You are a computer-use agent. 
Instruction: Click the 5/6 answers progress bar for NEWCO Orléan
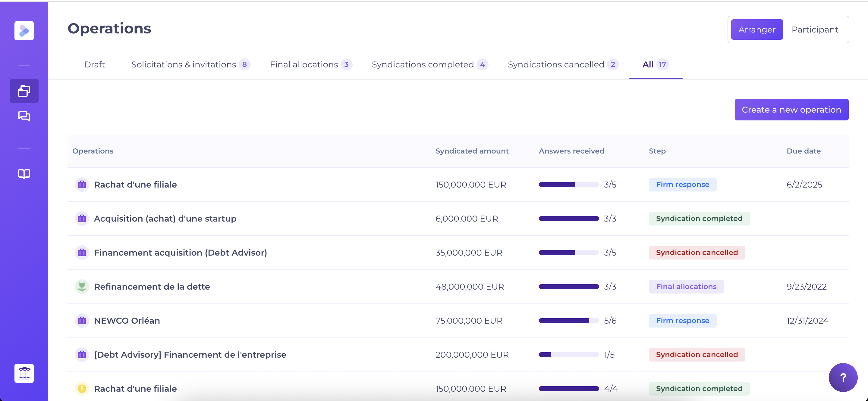coord(568,321)
